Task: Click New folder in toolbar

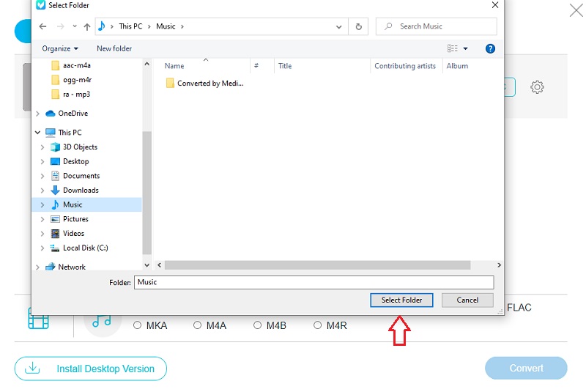Action: pos(114,48)
